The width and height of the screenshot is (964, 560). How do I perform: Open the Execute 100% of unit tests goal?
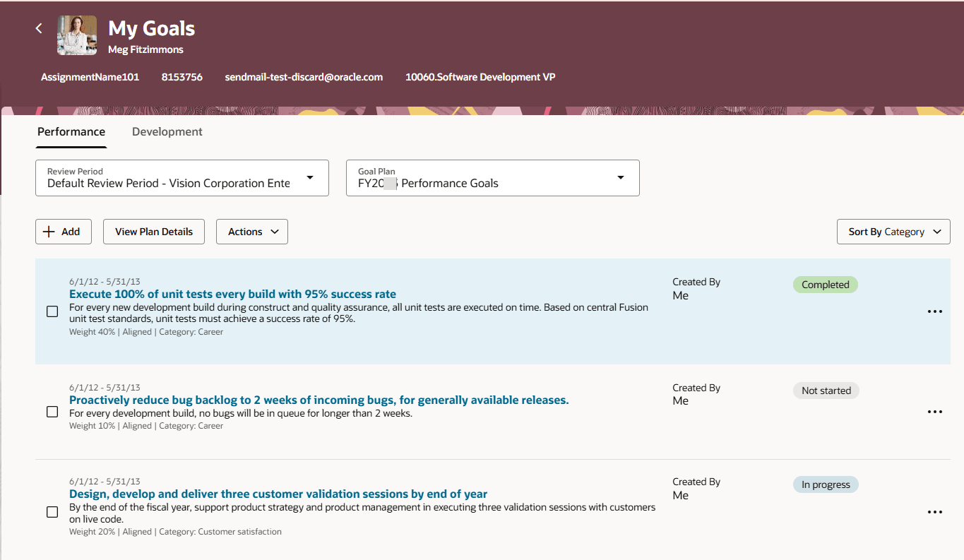pyautogui.click(x=232, y=294)
